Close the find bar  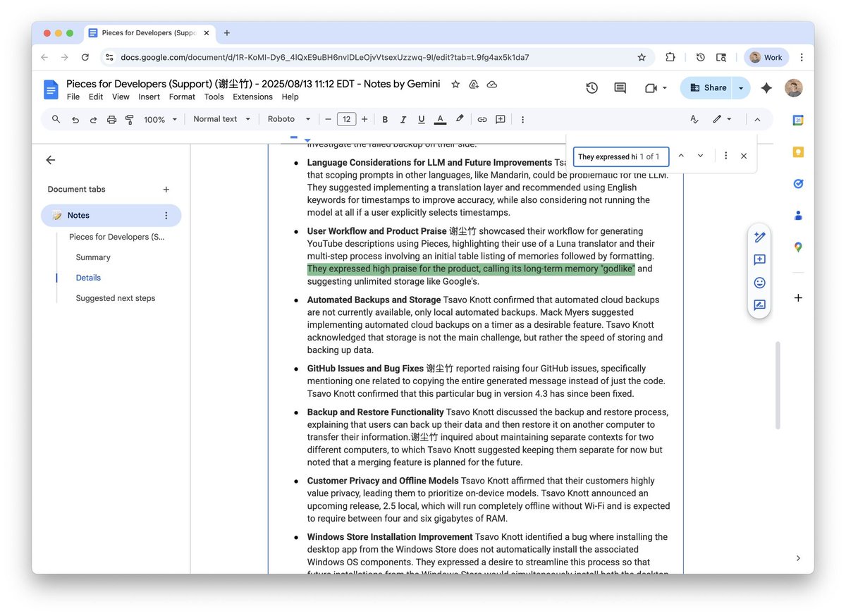pyautogui.click(x=744, y=156)
